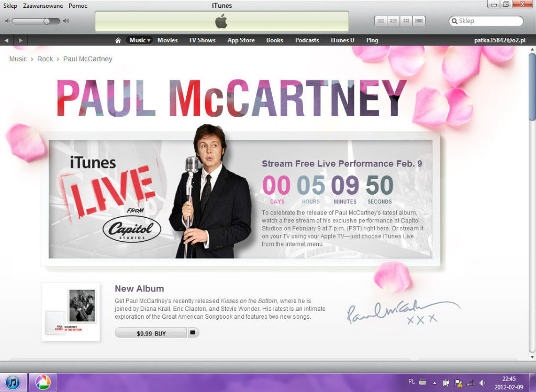Focus the Sklep search field
This screenshot has width=536, height=392.
pyautogui.click(x=486, y=21)
